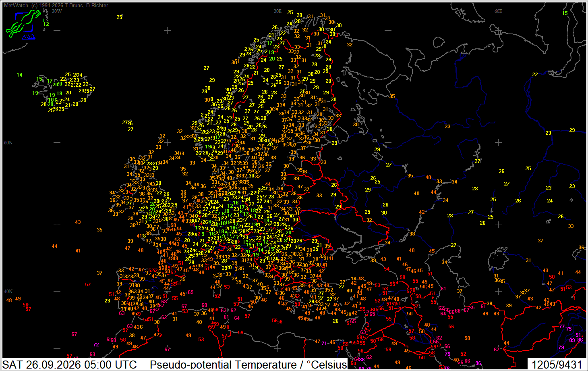This screenshot has width=588, height=371.
Task: Click the 60E longitude label
Action: pos(498,11)
